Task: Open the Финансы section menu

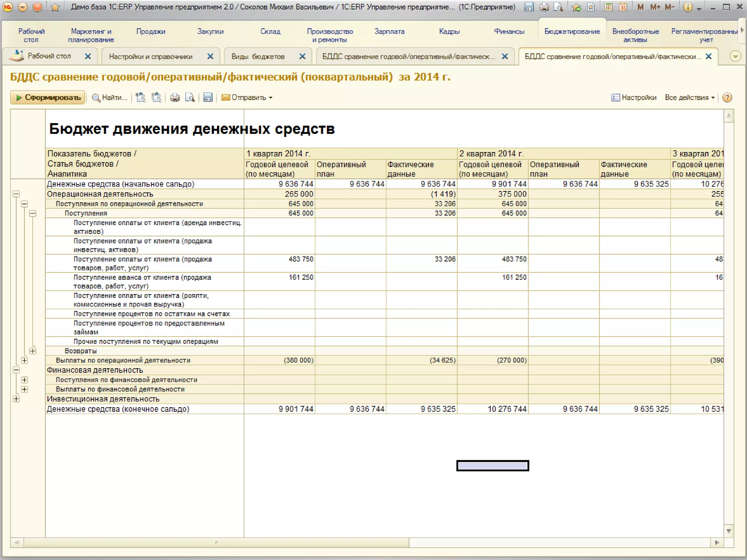Action: pyautogui.click(x=509, y=32)
